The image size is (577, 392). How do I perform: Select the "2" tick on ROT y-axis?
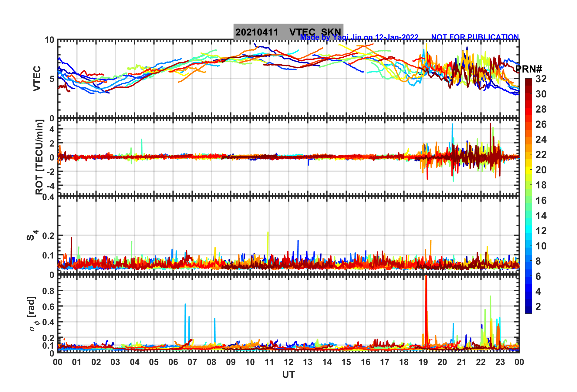[x=52, y=143]
